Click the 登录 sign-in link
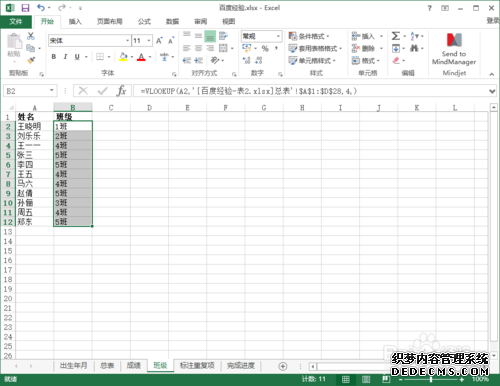The height and width of the screenshot is (386, 500). [x=493, y=21]
